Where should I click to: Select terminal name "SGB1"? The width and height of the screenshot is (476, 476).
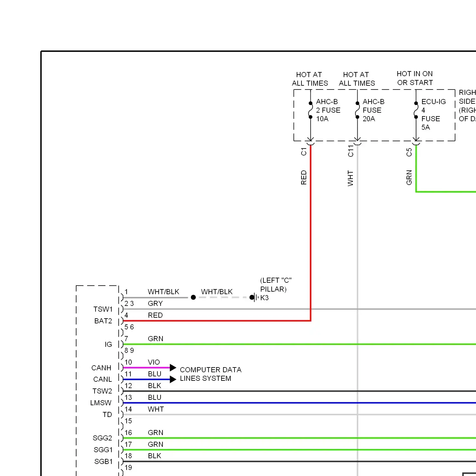[x=103, y=461]
